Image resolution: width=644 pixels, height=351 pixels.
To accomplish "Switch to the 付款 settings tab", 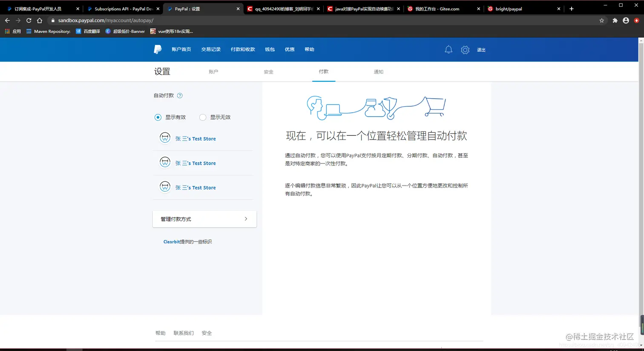I will click(x=324, y=71).
